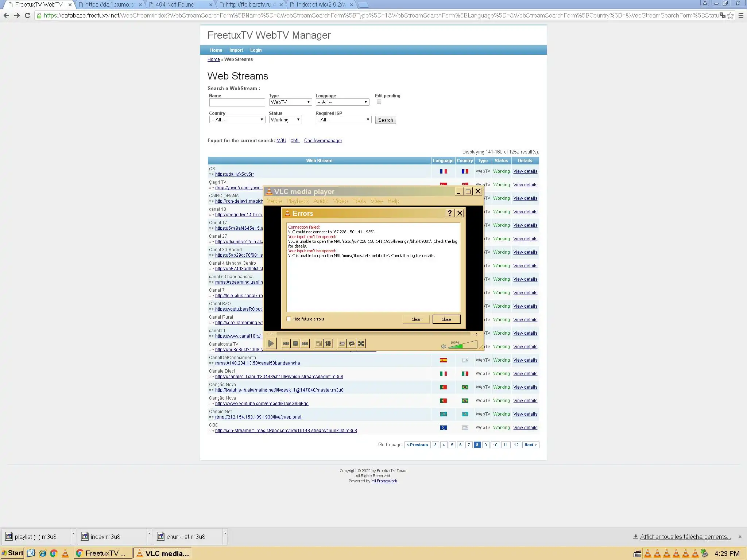Click the VLC stop playback button
Screen dimensions: 747x560
click(x=295, y=343)
